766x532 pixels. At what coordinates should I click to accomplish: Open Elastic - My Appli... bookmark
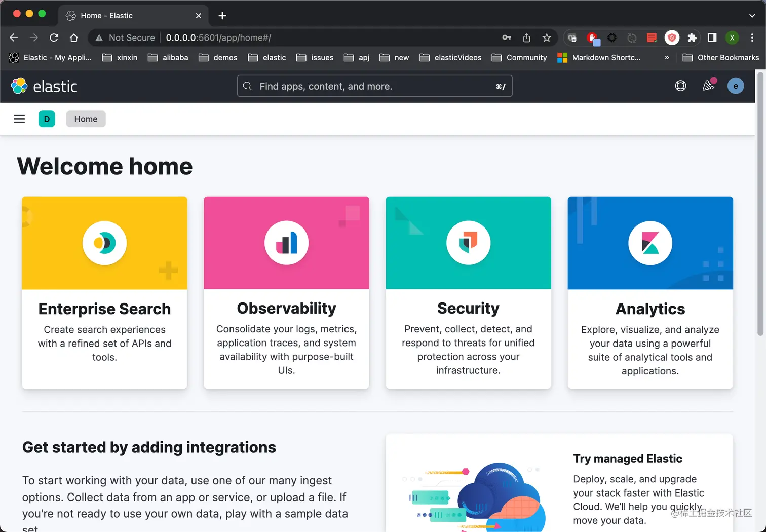pos(50,58)
